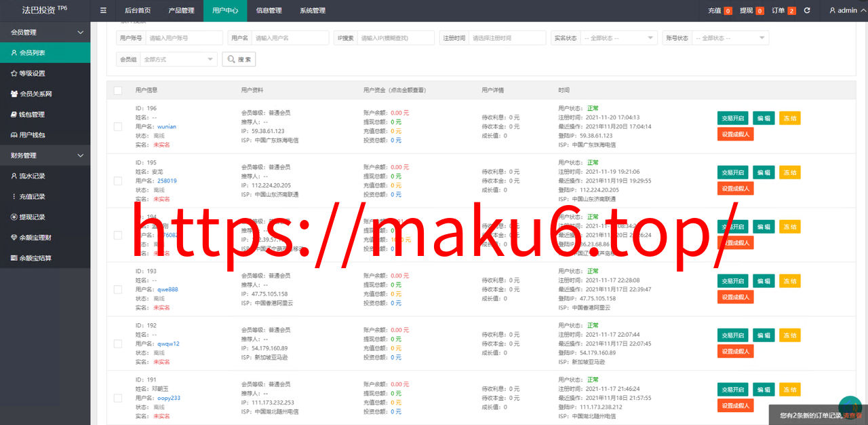Select the 用户中心 tab
This screenshot has width=868, height=425.
coord(225,11)
